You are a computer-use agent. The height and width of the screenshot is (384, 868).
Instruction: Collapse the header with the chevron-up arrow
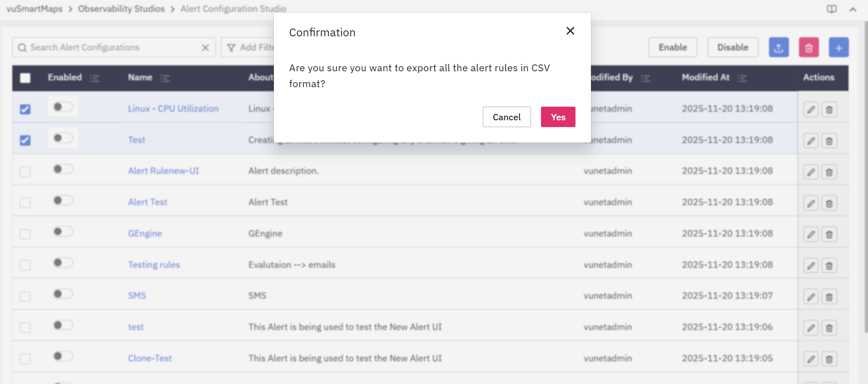[853, 10]
